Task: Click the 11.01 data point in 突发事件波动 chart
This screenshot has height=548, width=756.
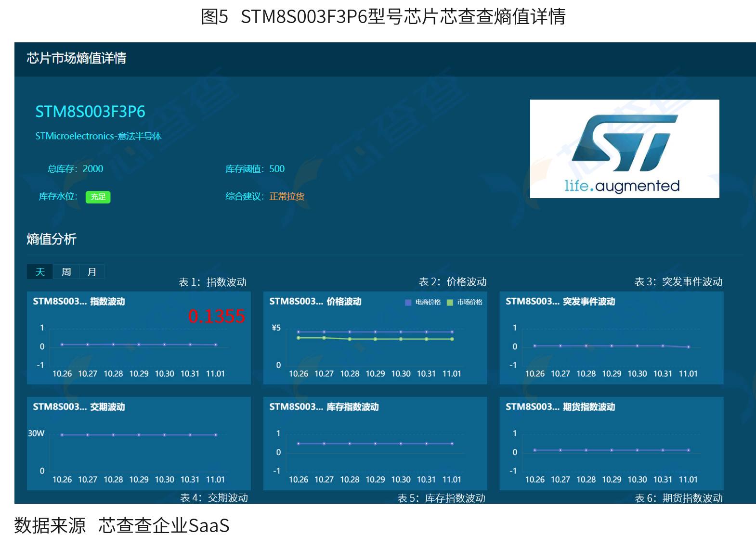Action: [688, 347]
